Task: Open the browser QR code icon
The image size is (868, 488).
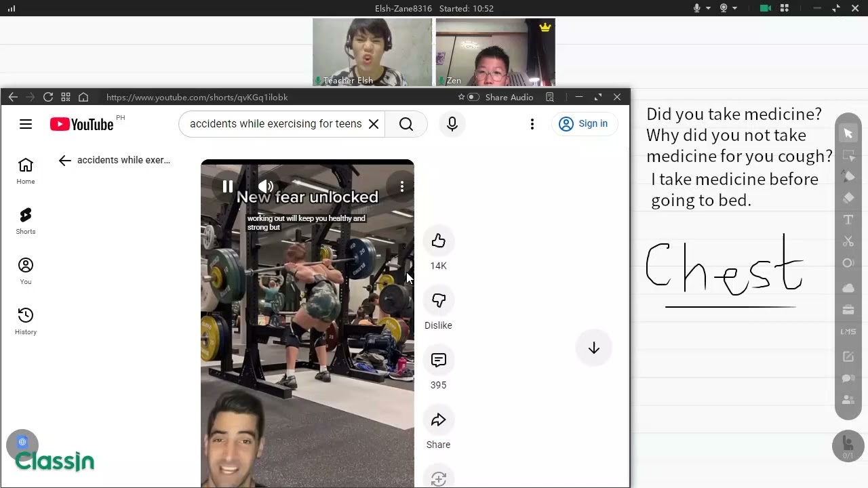Action: pos(66,97)
